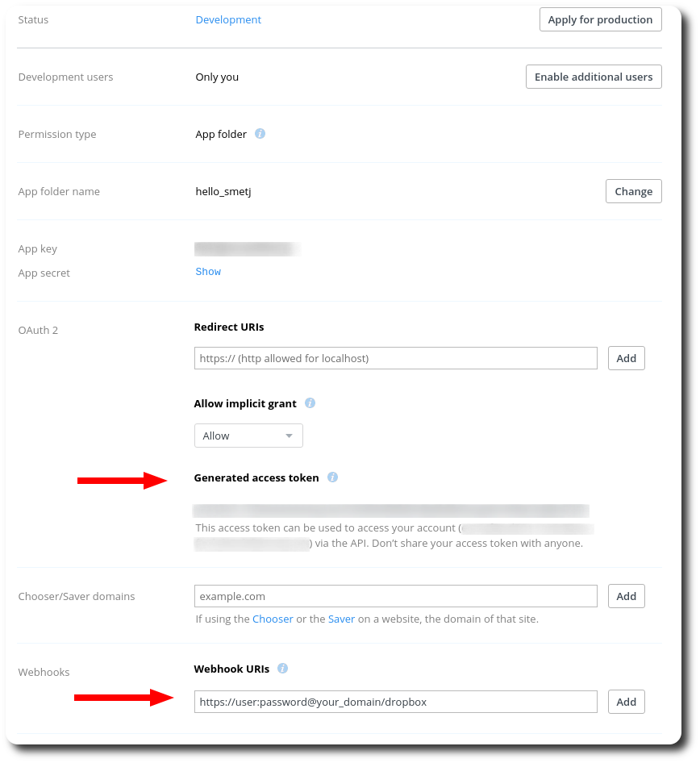This screenshot has width=700, height=763.
Task: Add the webhook URI
Action: pyautogui.click(x=626, y=702)
